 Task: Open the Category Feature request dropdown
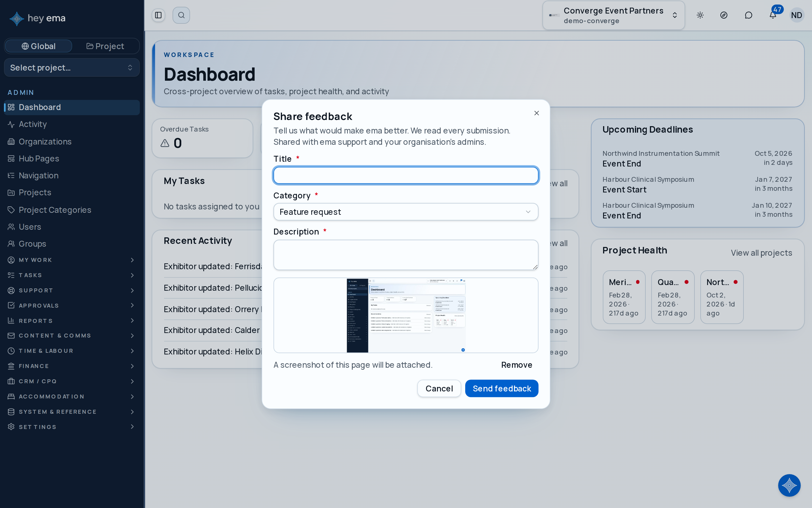pyautogui.click(x=406, y=212)
